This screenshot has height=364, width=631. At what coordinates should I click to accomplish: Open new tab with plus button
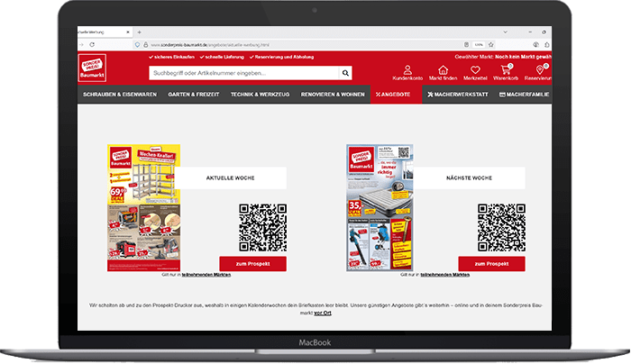point(139,32)
